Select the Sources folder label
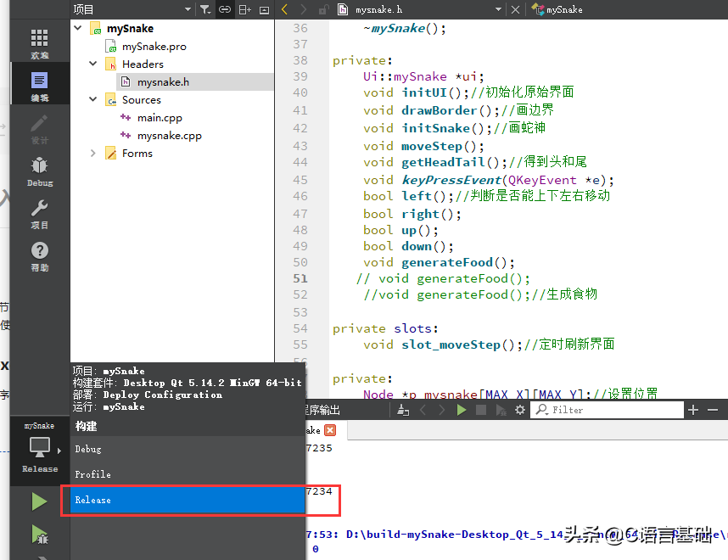The image size is (728, 560). point(141,100)
